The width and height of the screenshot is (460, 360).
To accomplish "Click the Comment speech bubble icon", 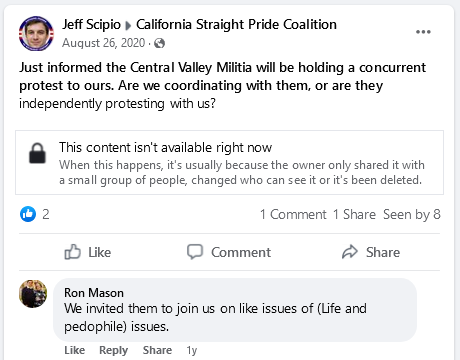I will [x=195, y=252].
